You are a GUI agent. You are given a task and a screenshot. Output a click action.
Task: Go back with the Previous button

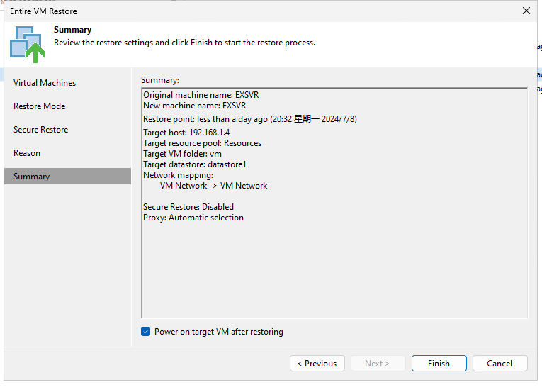coord(317,363)
